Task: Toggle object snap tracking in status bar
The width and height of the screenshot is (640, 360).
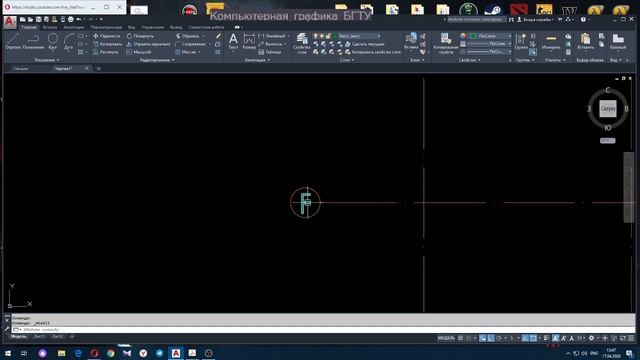Action: (525, 338)
